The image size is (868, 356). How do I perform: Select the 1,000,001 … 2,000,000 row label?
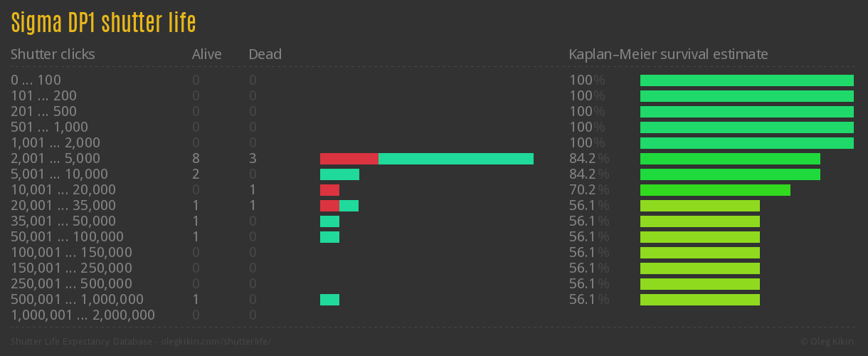click(83, 315)
